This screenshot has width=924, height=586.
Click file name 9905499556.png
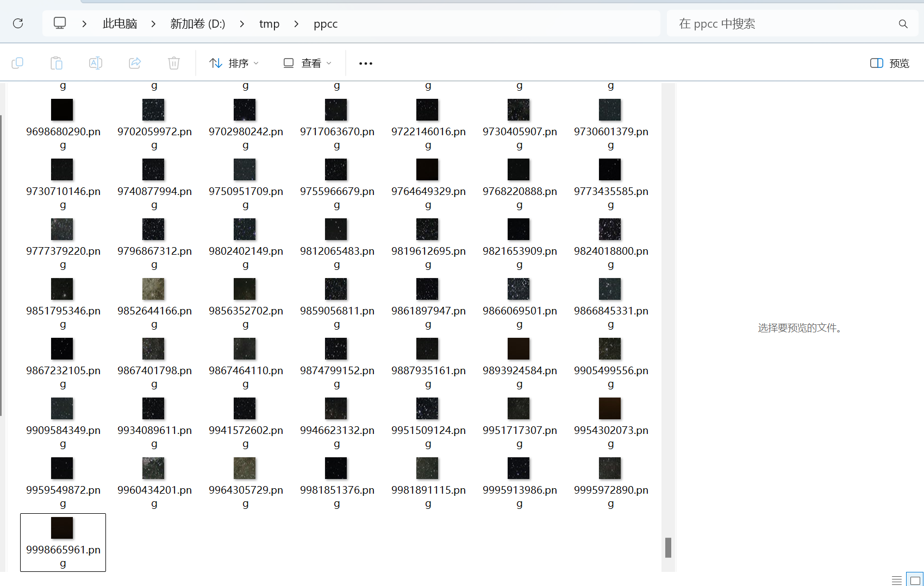(x=611, y=377)
